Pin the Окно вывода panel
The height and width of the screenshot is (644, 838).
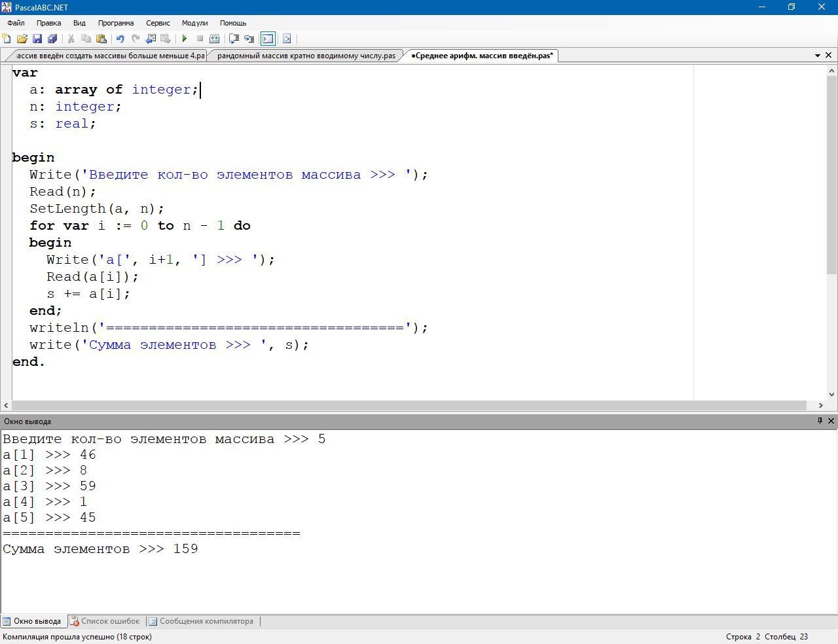pos(820,421)
